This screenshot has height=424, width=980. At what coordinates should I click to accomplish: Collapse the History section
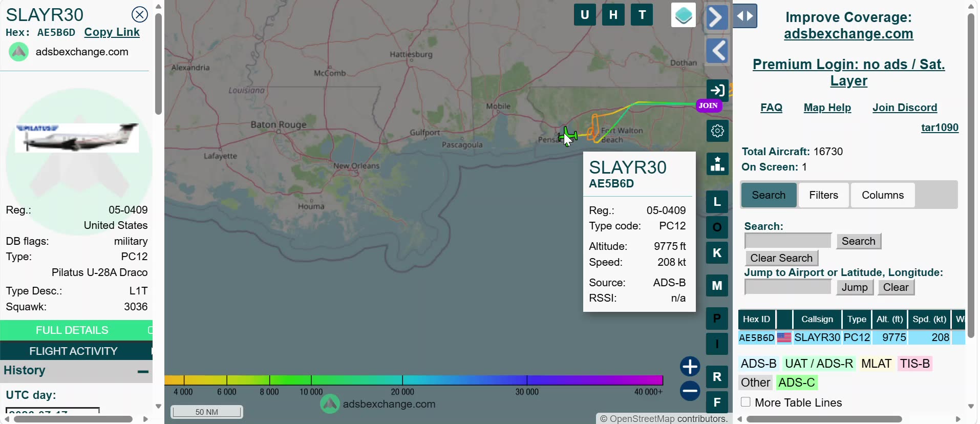[x=143, y=371]
